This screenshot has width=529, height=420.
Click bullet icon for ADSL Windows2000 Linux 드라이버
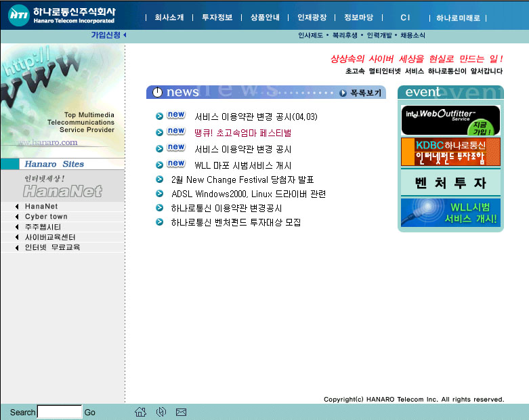point(159,194)
